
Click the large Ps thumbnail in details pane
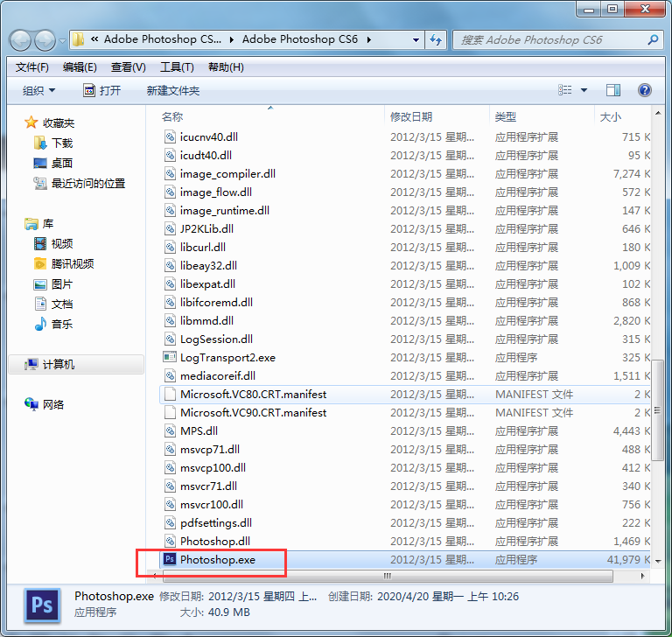click(x=42, y=605)
